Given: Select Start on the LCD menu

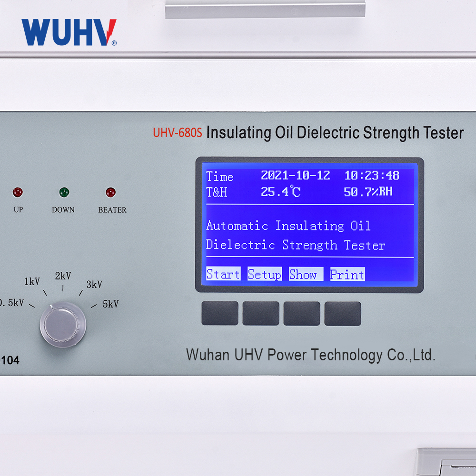Looking at the screenshot, I should coord(223,274).
